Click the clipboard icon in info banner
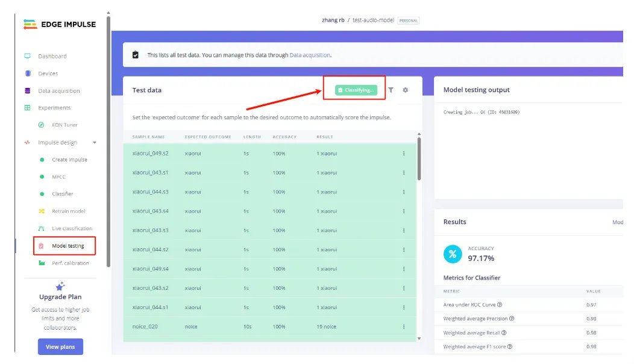The height and width of the screenshot is (364, 634). 136,55
